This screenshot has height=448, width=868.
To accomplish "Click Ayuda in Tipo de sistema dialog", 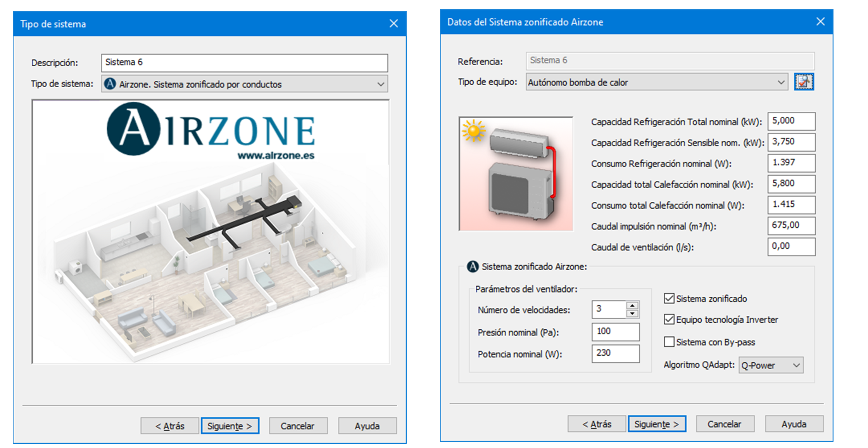I will 367,426.
